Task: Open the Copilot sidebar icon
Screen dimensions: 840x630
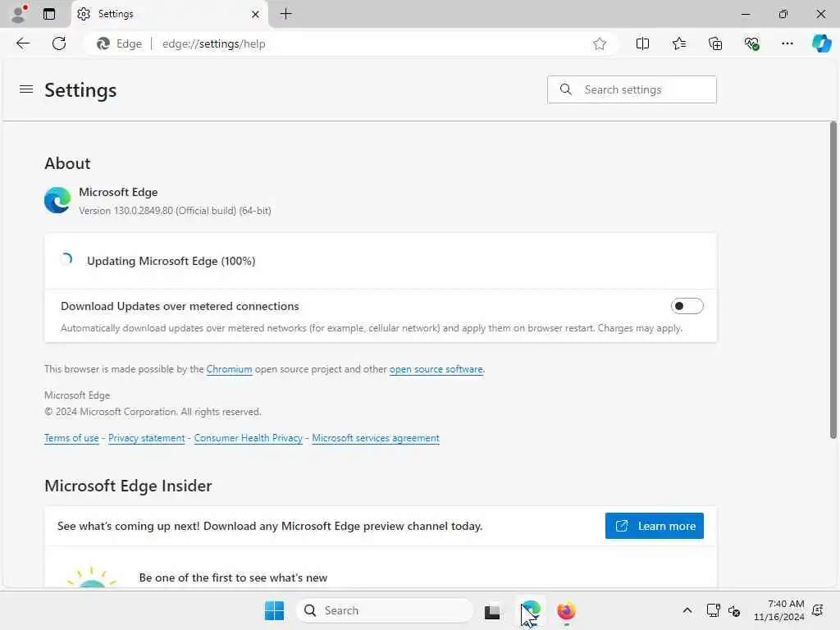Action: pos(821,43)
